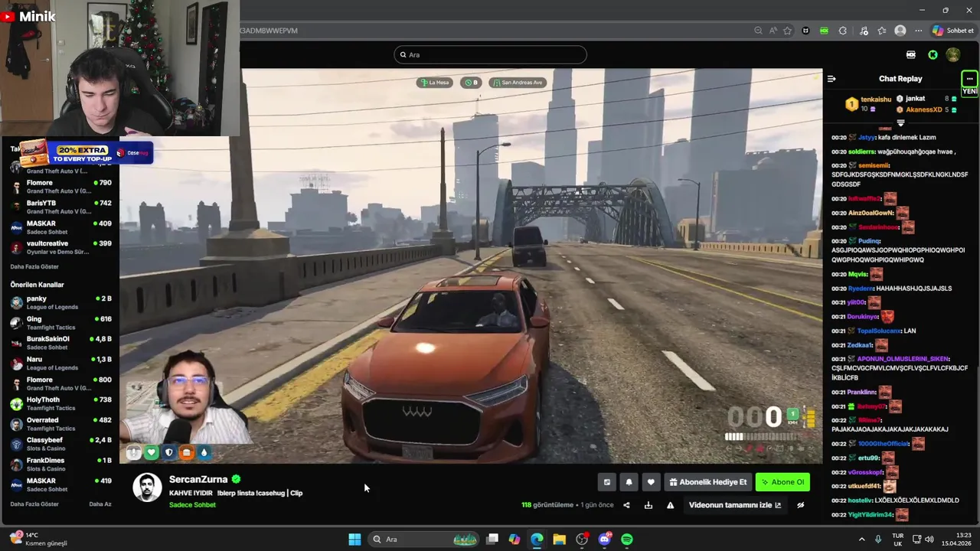
Task: Click jankat gifter name in chat
Action: tap(916, 99)
